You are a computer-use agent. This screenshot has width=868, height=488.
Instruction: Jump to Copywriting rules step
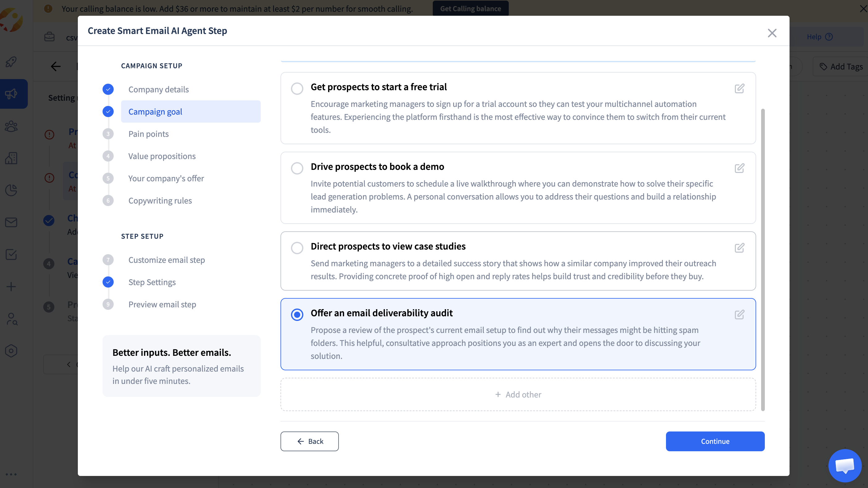pyautogui.click(x=160, y=200)
